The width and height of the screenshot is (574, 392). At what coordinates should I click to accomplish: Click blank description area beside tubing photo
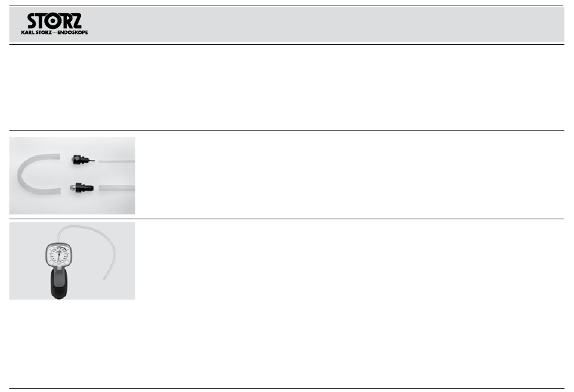pyautogui.click(x=350, y=175)
